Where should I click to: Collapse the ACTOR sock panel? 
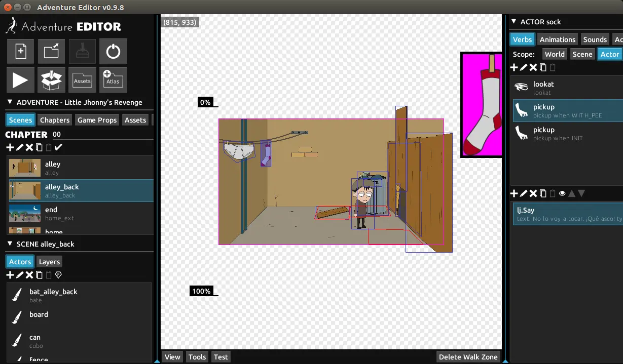coord(514,22)
